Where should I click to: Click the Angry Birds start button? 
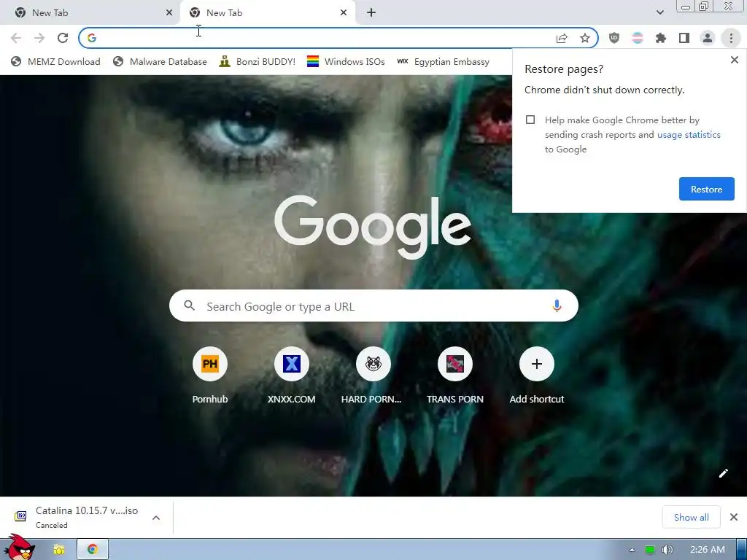coord(19,548)
